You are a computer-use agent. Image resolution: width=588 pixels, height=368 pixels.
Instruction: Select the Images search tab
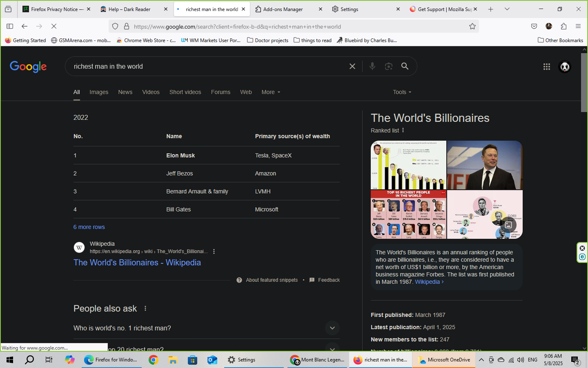[x=99, y=92]
